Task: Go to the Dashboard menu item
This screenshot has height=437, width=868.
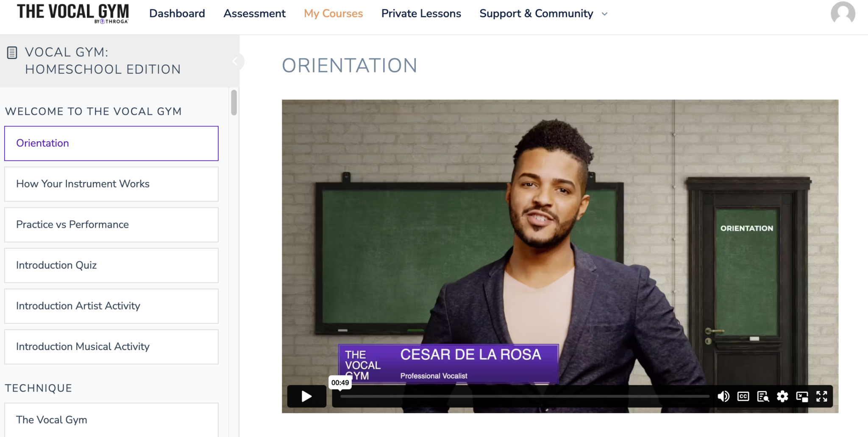Action: coord(177,14)
